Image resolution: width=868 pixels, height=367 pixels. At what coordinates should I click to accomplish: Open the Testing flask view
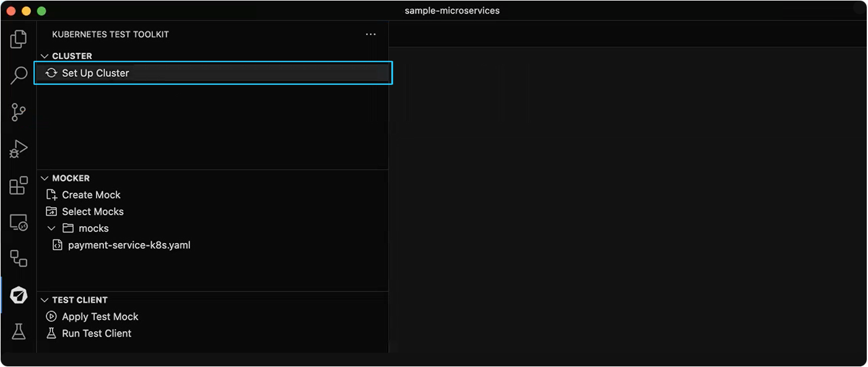click(x=19, y=331)
